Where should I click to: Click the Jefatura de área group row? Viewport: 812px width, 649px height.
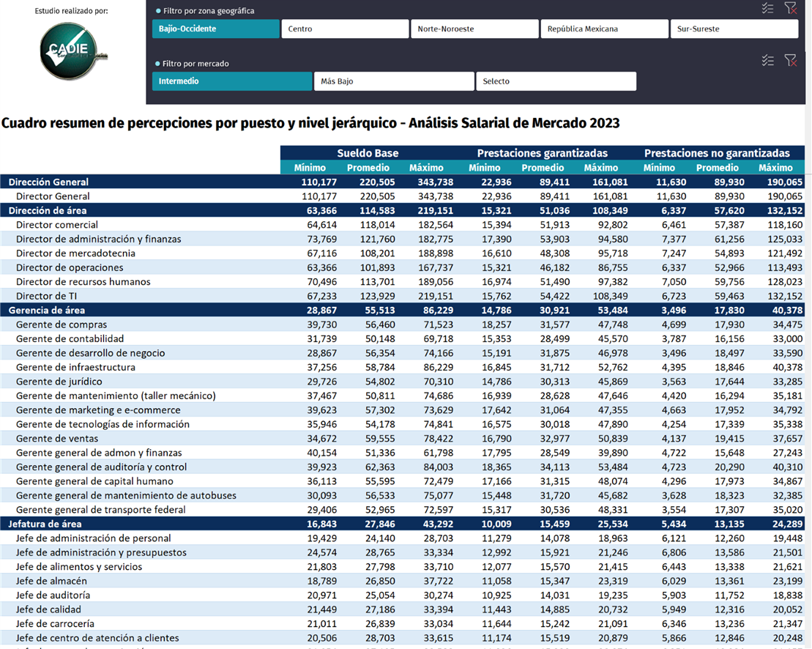click(x=45, y=524)
